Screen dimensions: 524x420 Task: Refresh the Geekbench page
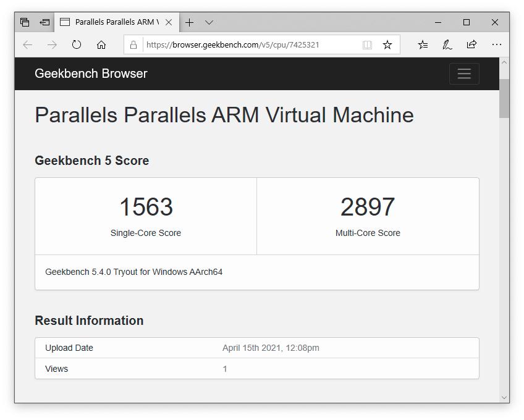77,44
